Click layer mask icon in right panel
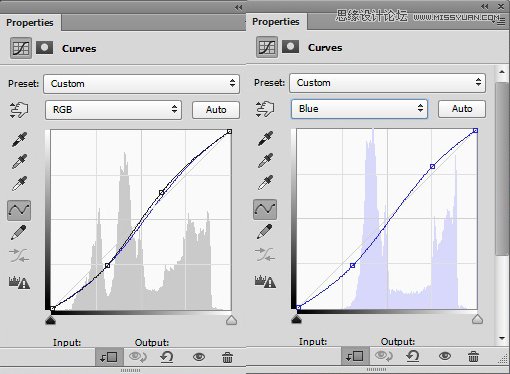The image size is (510, 374). click(290, 47)
